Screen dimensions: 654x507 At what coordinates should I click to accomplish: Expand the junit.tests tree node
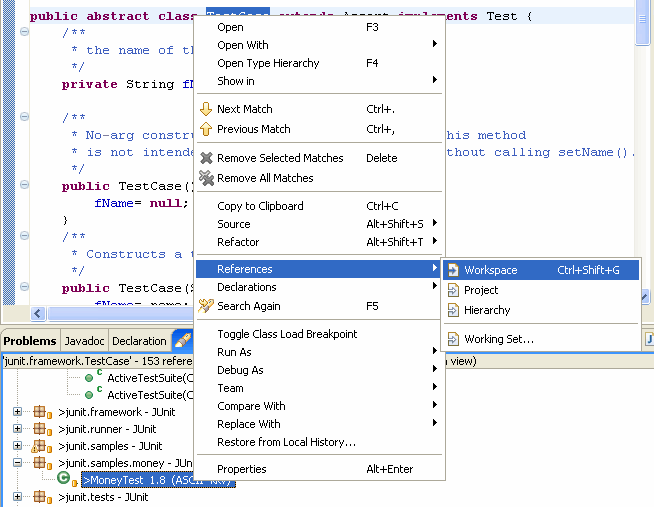(x=17, y=497)
